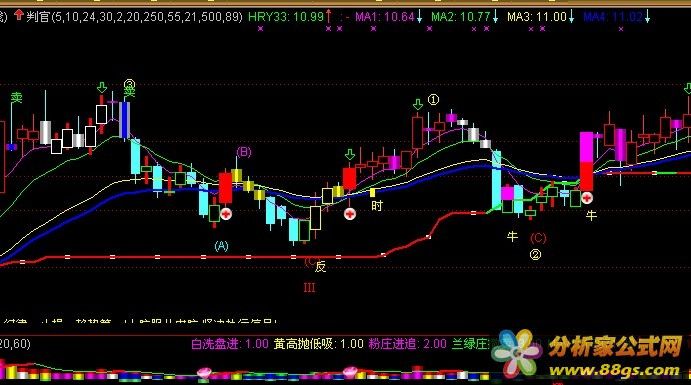Viewport: 691px width, 385px height.
Task: Click the red up arrow after HRY33
Action: pyautogui.click(x=328, y=17)
